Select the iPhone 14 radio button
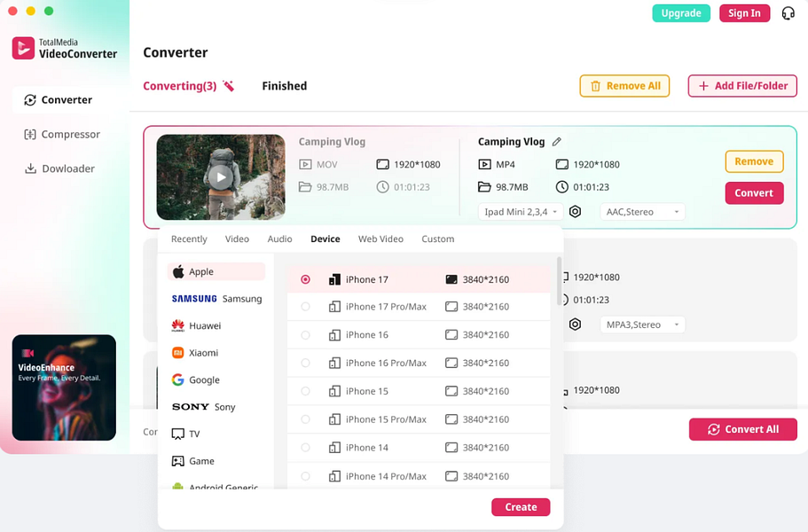Image resolution: width=808 pixels, height=532 pixels. click(306, 448)
